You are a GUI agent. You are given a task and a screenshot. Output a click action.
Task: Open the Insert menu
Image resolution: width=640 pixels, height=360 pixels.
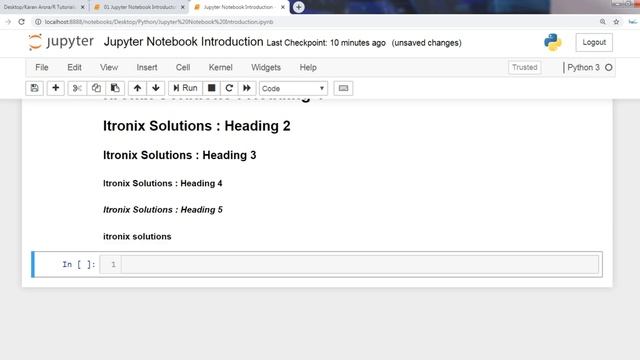(x=147, y=67)
